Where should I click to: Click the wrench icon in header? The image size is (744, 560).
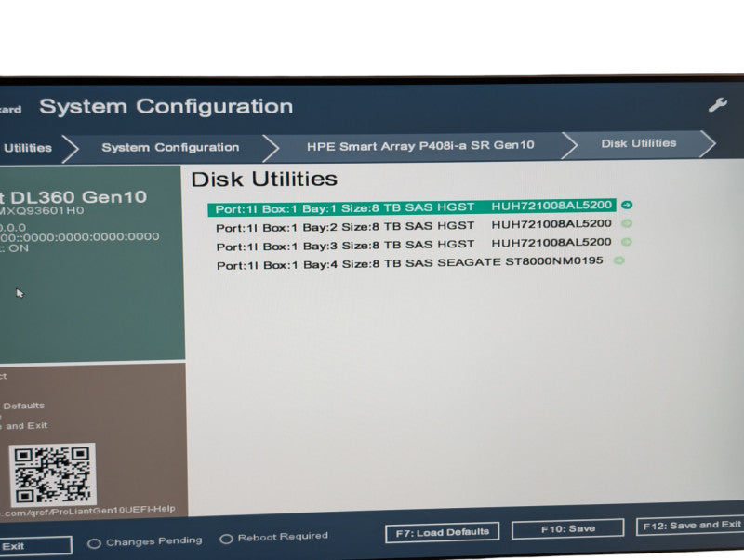(717, 105)
